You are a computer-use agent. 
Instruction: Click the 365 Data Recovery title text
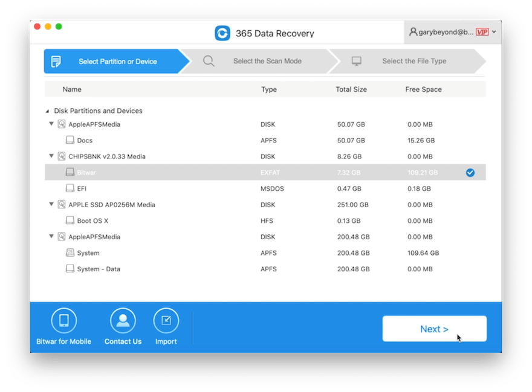click(x=275, y=34)
